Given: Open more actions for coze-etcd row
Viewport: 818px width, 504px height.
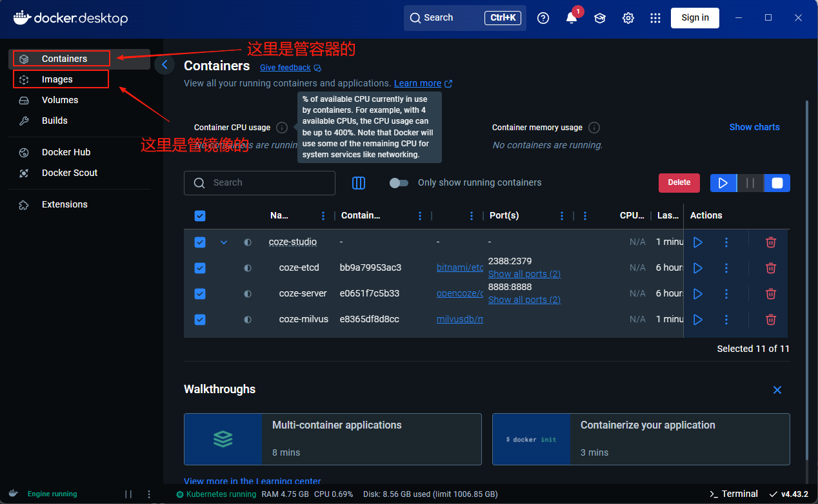Looking at the screenshot, I should 726,268.
